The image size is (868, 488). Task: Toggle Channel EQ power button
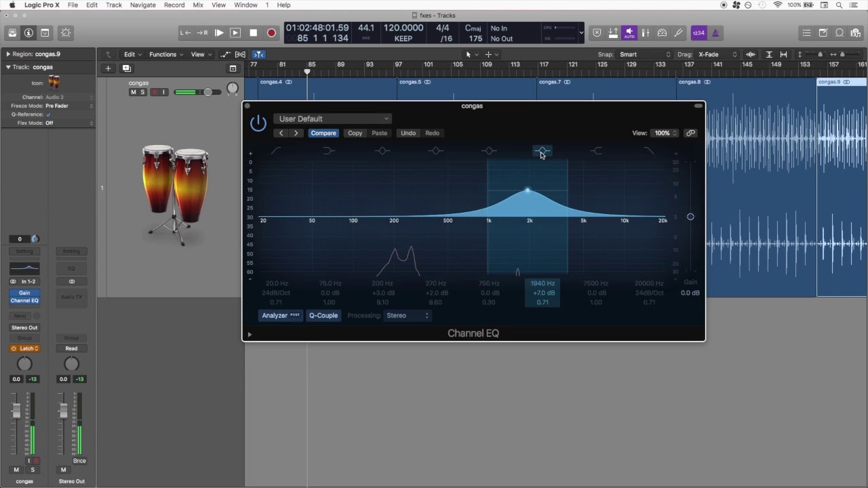coord(258,123)
